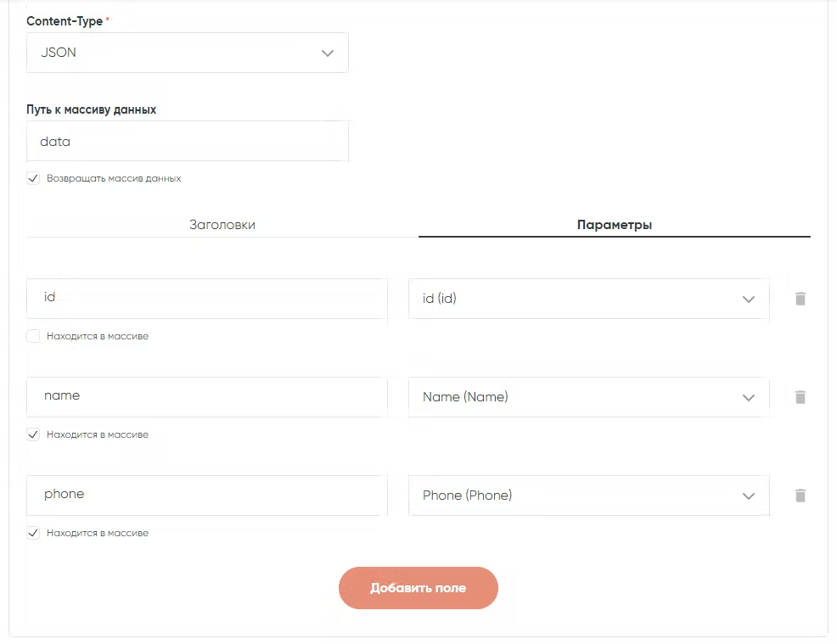Image resolution: width=837 pixels, height=644 pixels.
Task: Delete the name parameter row
Action: tap(800, 397)
